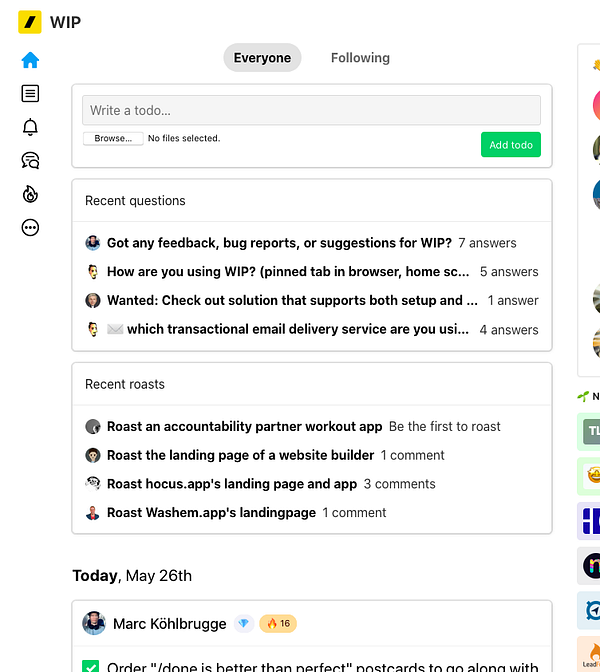Screen dimensions: 600x672
Task: Click avatar beside Washem.app roast
Action: (93, 513)
